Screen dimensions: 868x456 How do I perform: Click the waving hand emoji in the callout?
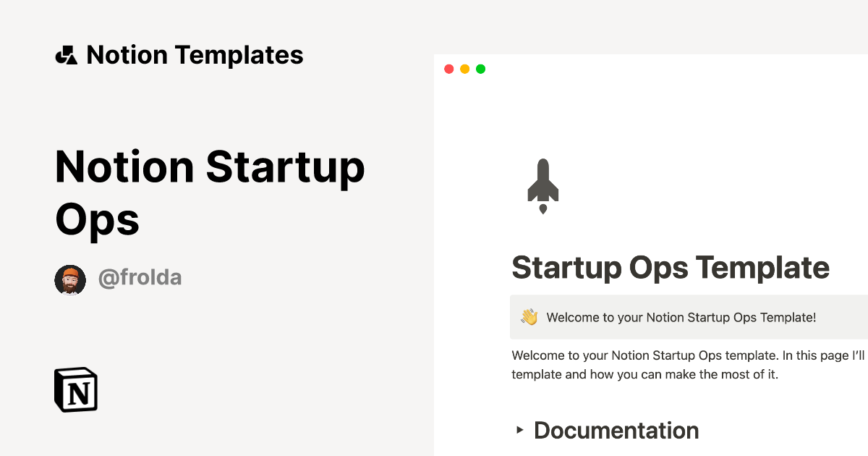click(529, 317)
